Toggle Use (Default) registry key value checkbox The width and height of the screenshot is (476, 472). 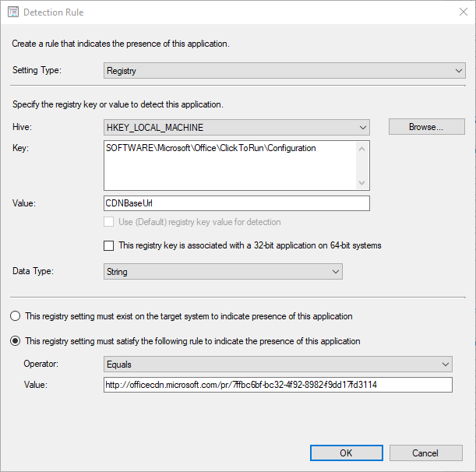point(109,222)
